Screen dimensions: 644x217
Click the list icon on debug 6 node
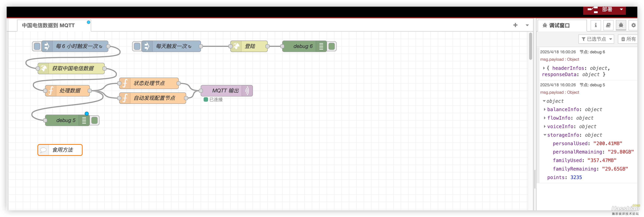coord(321,46)
